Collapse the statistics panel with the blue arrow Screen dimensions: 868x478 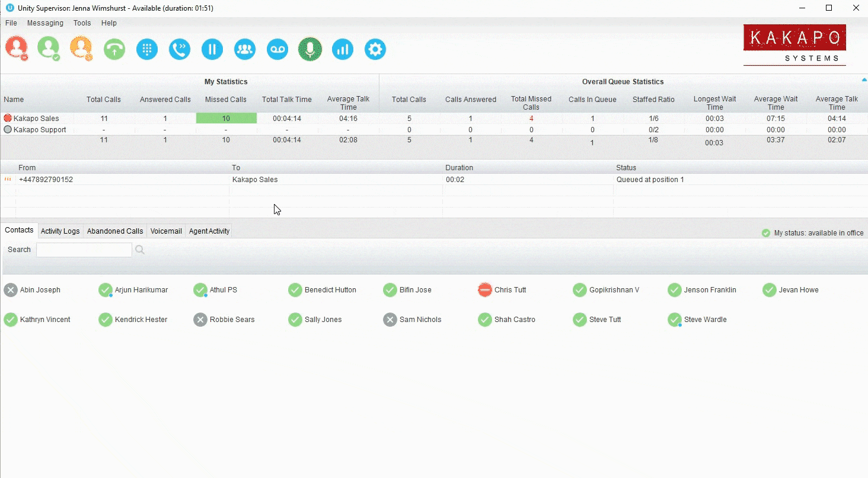[864, 79]
